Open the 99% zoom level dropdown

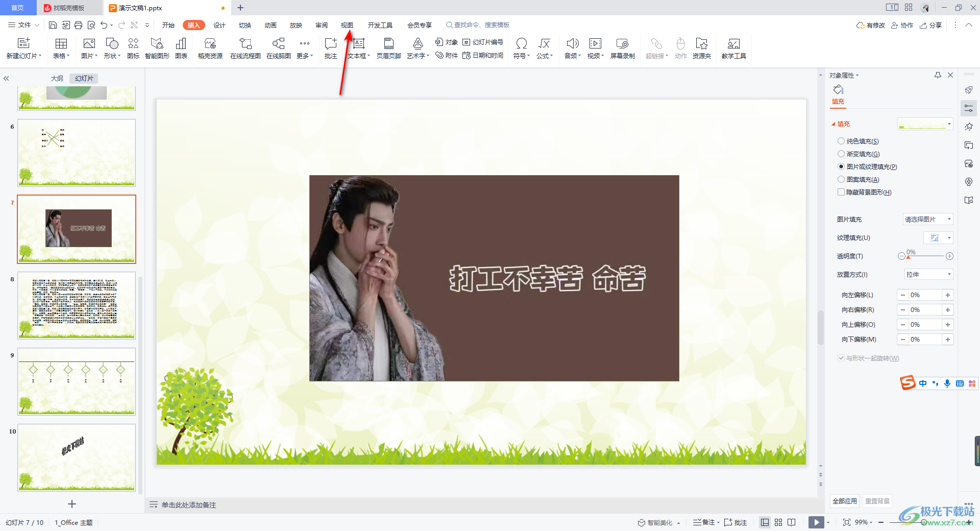tap(864, 522)
